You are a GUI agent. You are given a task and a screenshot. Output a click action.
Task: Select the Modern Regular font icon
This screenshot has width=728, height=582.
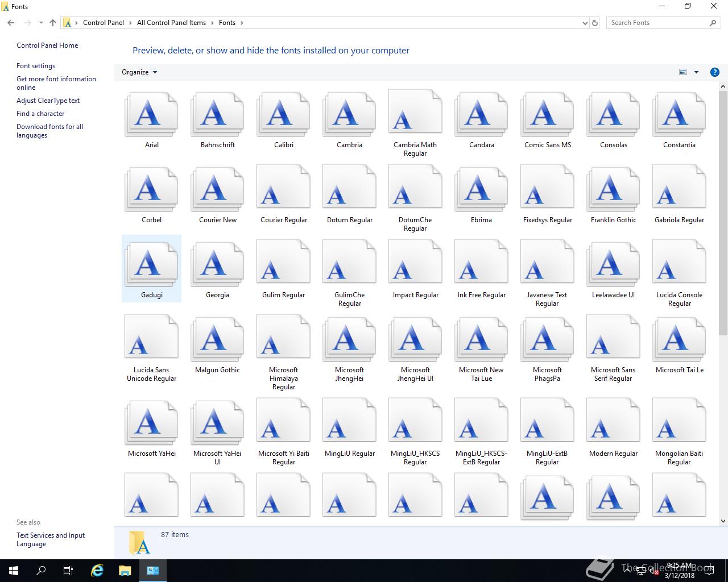[x=613, y=420]
